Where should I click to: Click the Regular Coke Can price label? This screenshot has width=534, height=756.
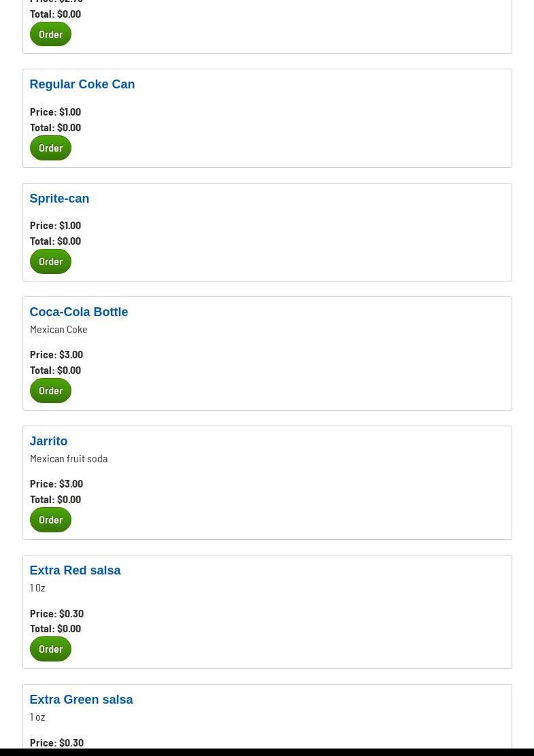coord(55,111)
